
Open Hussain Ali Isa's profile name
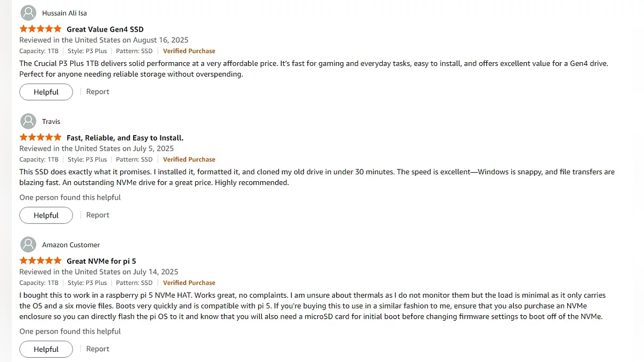pos(64,13)
